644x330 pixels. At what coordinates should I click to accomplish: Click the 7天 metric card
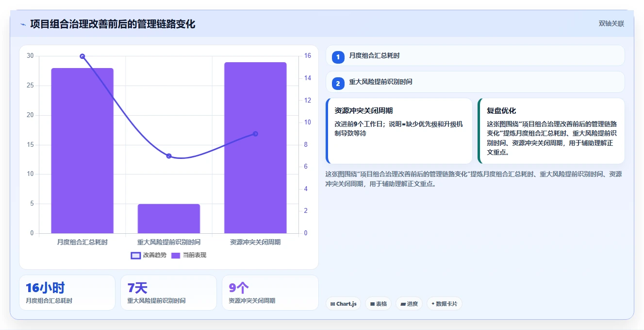[168, 293]
